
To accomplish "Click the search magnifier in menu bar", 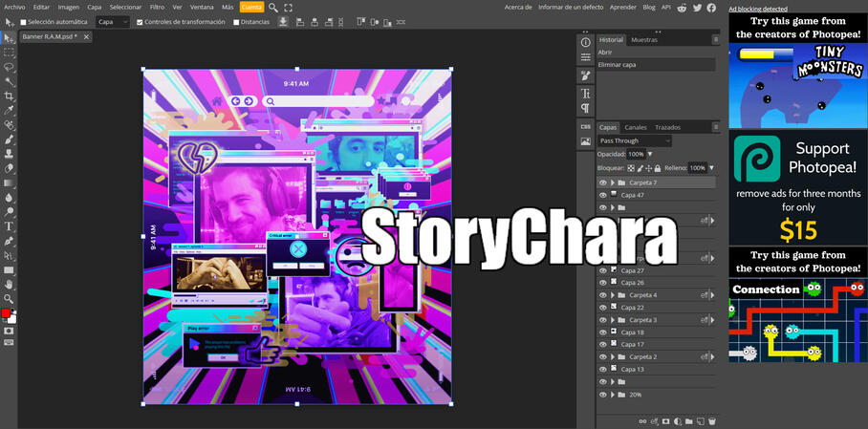I will (273, 8).
